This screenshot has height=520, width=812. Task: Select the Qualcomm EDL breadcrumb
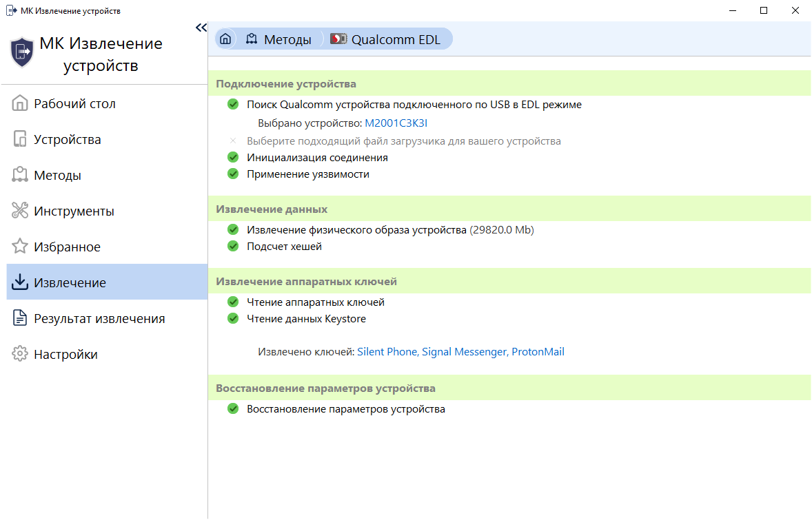coord(385,39)
